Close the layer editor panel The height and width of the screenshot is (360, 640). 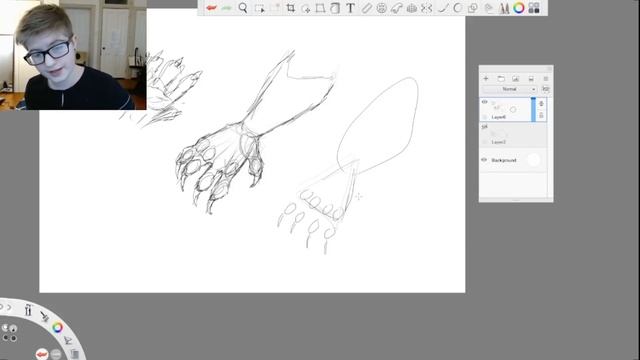[x=549, y=69]
